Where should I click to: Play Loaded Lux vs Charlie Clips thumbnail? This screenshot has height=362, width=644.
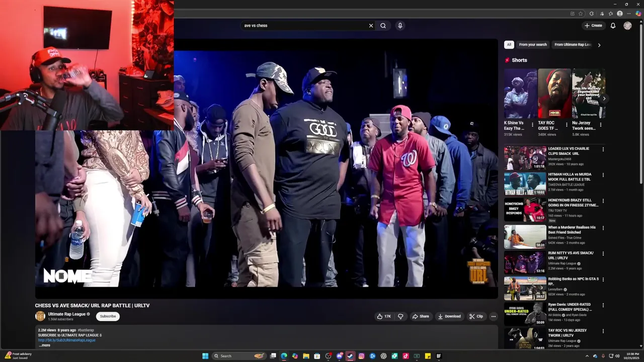tap(525, 158)
